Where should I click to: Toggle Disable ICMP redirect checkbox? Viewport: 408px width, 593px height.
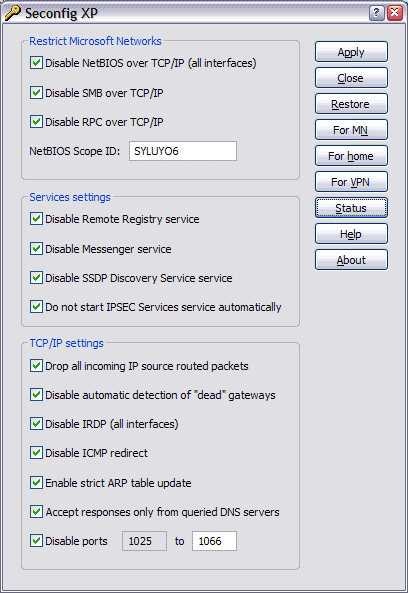(x=36, y=453)
